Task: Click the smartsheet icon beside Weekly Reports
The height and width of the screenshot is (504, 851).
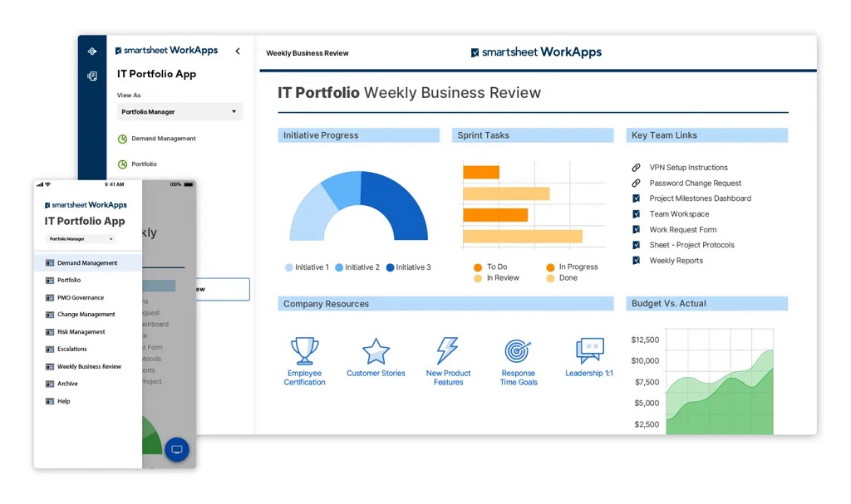Action: tap(636, 261)
